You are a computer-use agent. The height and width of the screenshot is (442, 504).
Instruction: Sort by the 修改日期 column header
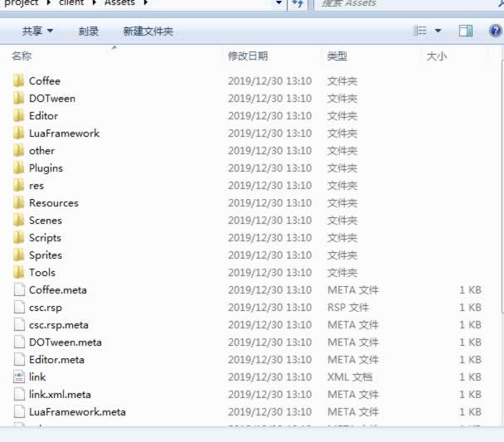click(x=248, y=56)
